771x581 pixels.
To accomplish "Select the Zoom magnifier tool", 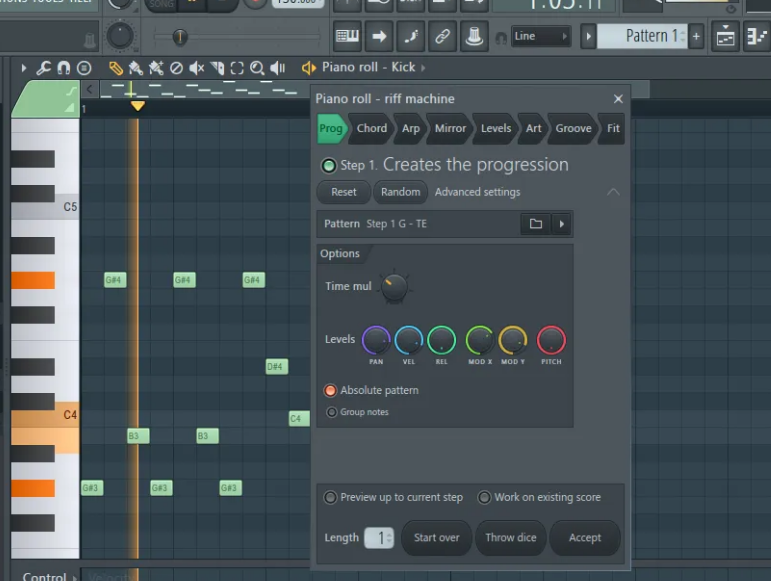I will click(257, 68).
